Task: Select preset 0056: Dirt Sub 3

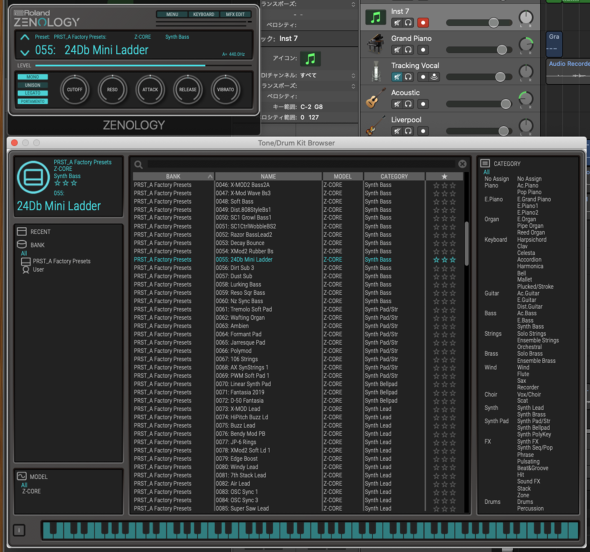Action: click(235, 268)
